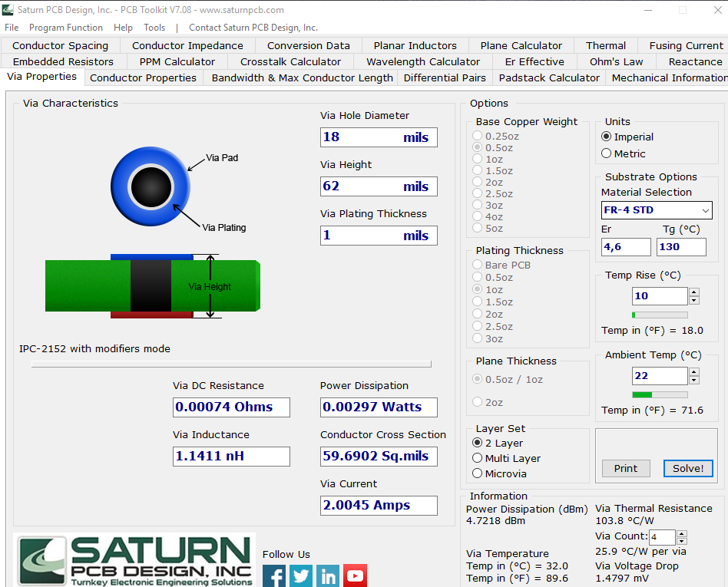Open Saturn PCB's Twitter page
This screenshot has height=587, width=728.
(x=301, y=575)
